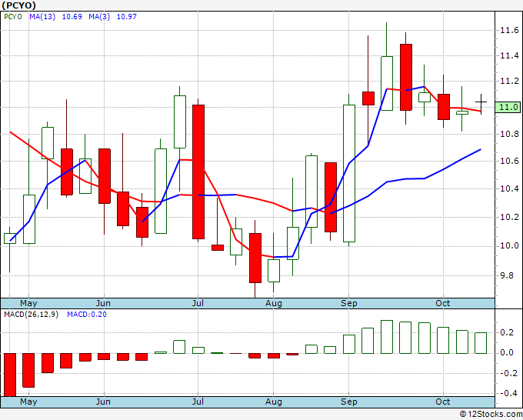
Task: Click the 10.4 price axis label
Action: (509, 188)
